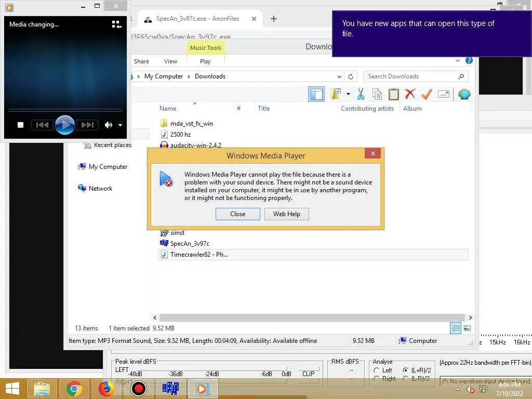Open Firefox from the taskbar
This screenshot has width=532, height=399.
pos(106,389)
